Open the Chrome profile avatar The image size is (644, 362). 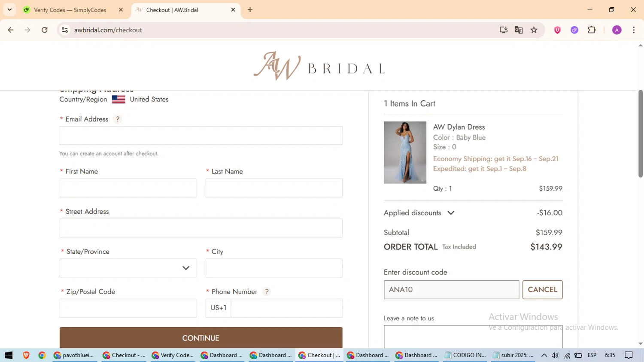pyautogui.click(x=617, y=30)
